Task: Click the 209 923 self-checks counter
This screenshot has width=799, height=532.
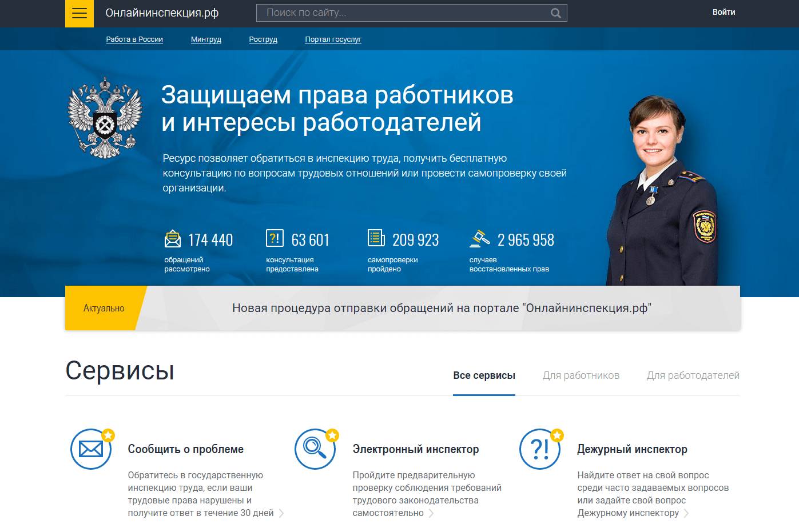Action: (416, 240)
